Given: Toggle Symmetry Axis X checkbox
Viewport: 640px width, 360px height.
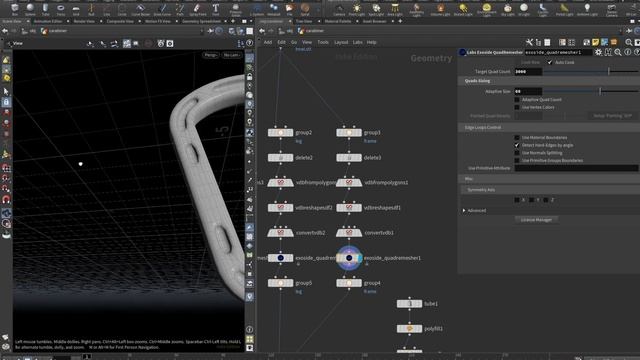Looking at the screenshot, I should [517, 200].
